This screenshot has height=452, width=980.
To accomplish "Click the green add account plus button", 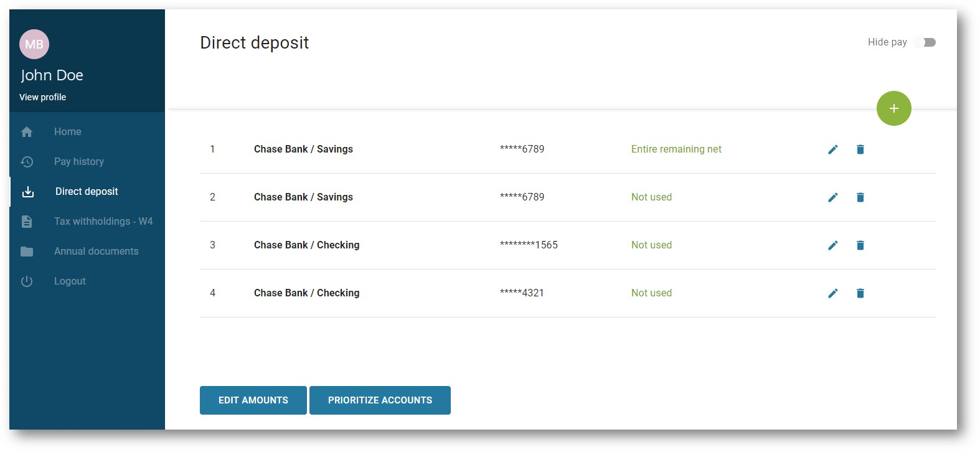I will click(x=893, y=108).
